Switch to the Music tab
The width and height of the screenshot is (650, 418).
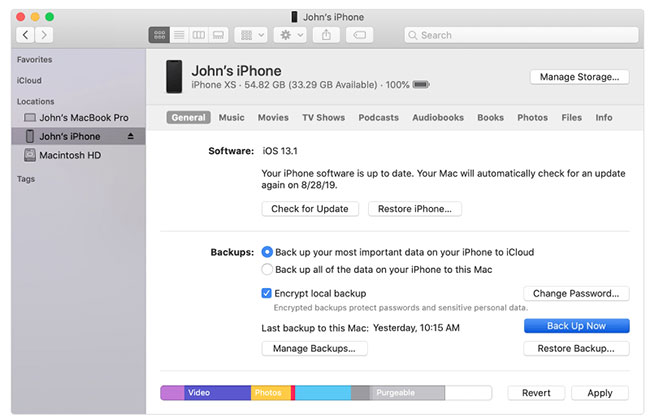232,117
